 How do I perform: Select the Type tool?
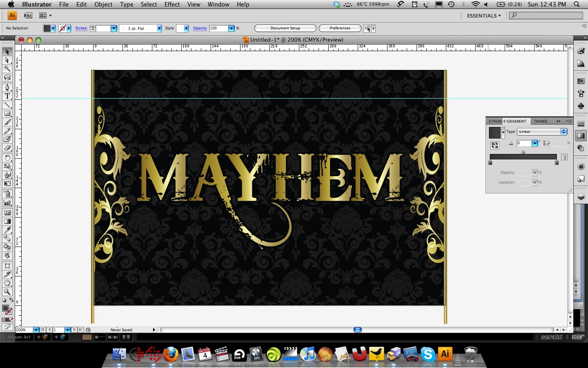7,96
